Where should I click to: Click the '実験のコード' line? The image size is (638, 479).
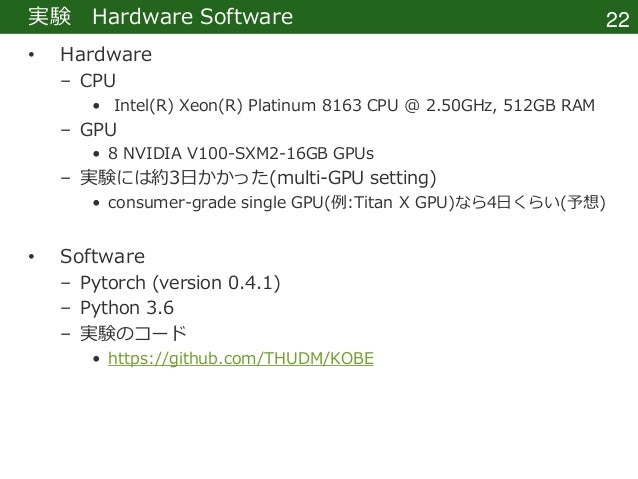coord(133,333)
